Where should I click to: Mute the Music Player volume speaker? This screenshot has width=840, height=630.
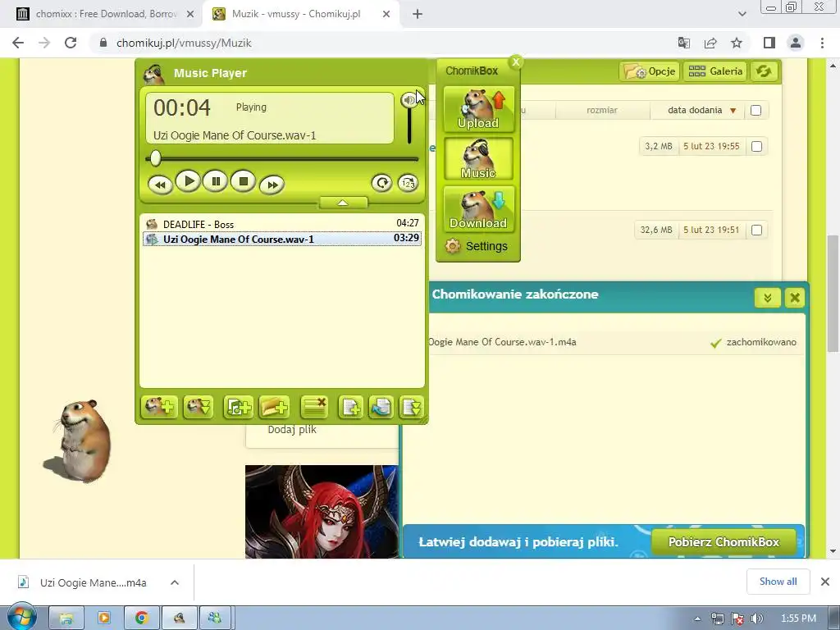(409, 99)
